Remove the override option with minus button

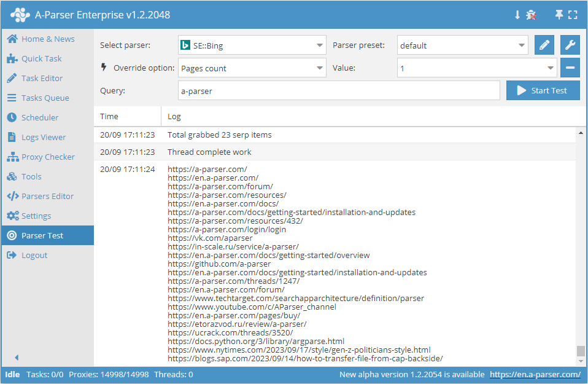click(x=570, y=68)
